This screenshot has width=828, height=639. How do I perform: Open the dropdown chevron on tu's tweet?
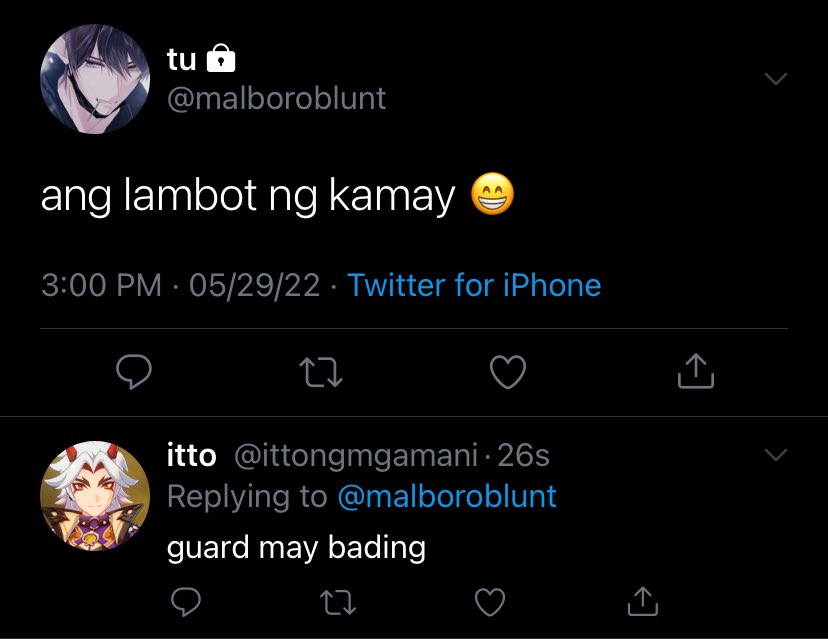click(x=776, y=79)
